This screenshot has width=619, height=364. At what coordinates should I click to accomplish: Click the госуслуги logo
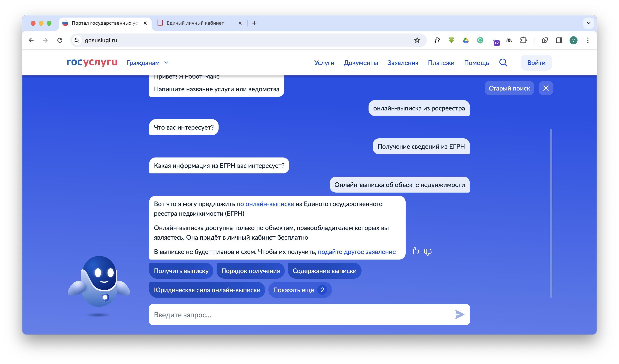pyautogui.click(x=92, y=62)
